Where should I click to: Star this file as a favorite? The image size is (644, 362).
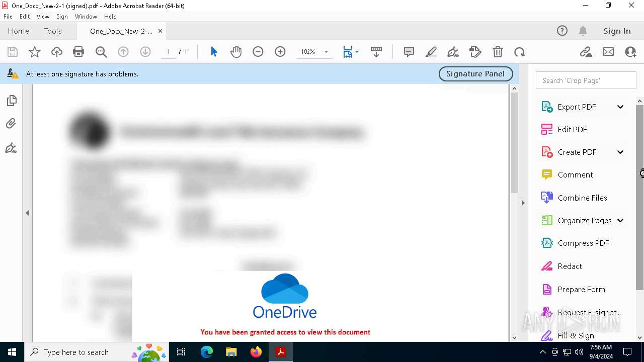[x=35, y=52]
